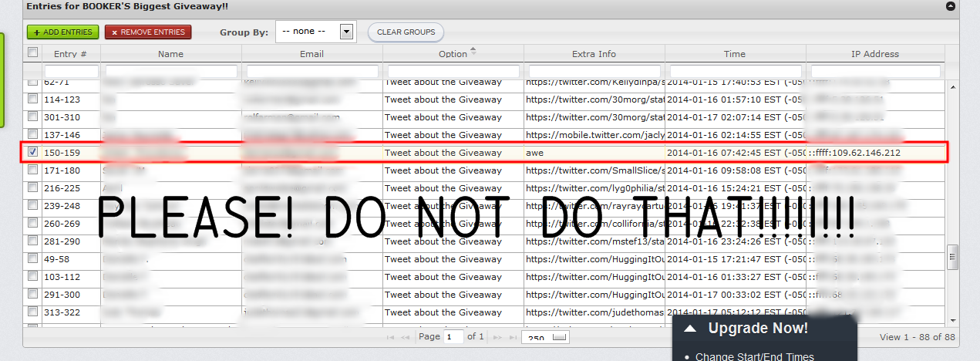This screenshot has height=361, width=980.
Task: Click the green ADD ENTRIES button
Action: click(x=63, y=32)
